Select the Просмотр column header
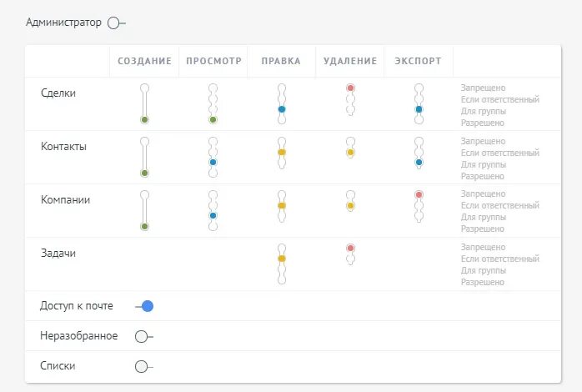Viewport: 582px width, 392px height. [213, 62]
